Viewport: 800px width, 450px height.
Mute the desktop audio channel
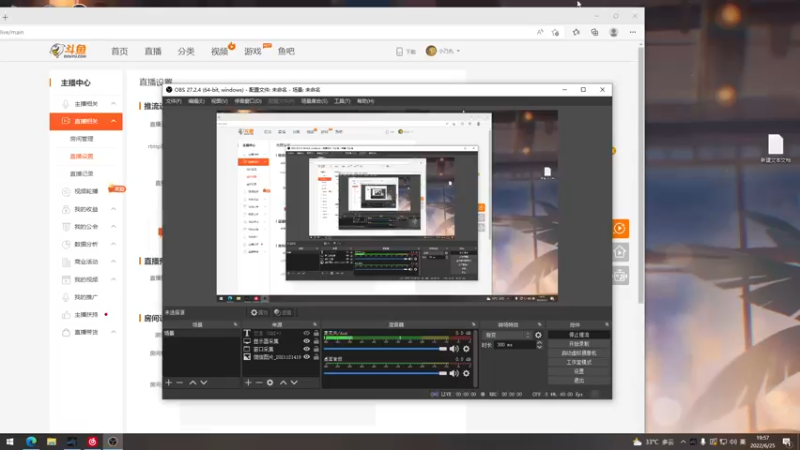454,373
